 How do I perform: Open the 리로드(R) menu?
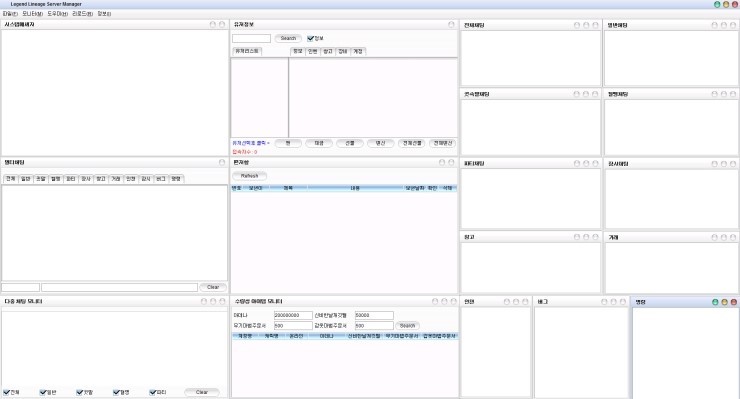point(83,14)
